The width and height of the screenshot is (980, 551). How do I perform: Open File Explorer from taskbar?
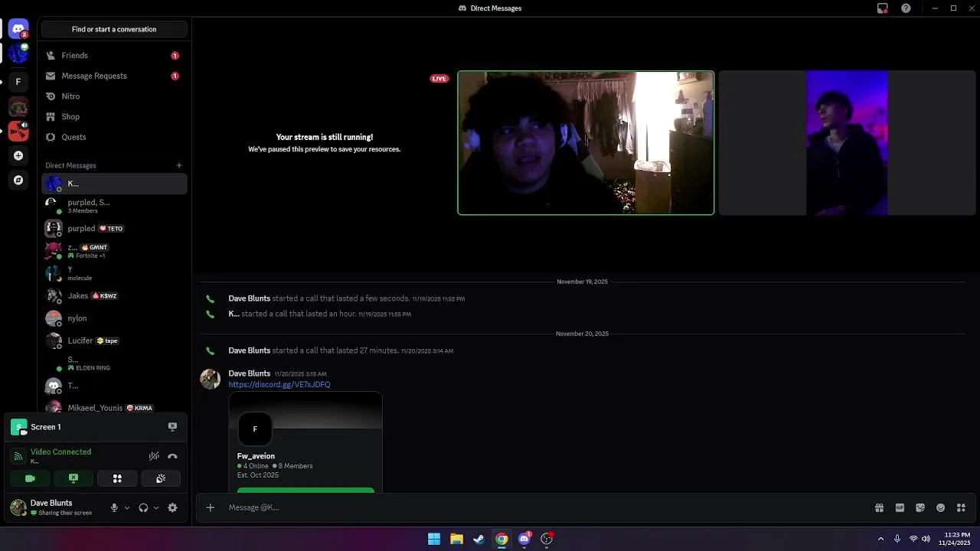[x=456, y=539]
